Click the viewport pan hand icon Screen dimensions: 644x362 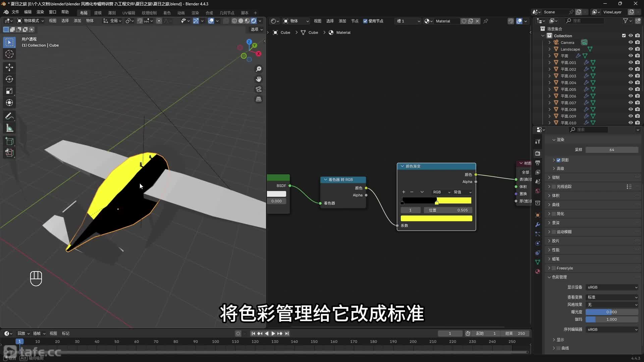point(259,79)
